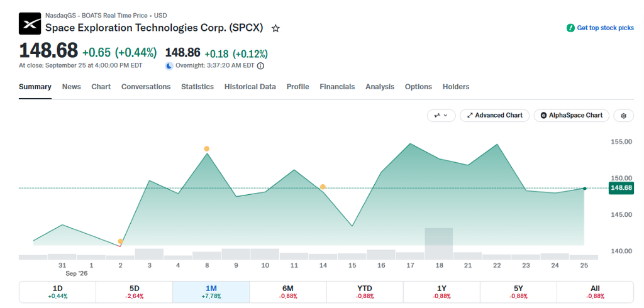Go to Historical Data tab

pyautogui.click(x=250, y=87)
